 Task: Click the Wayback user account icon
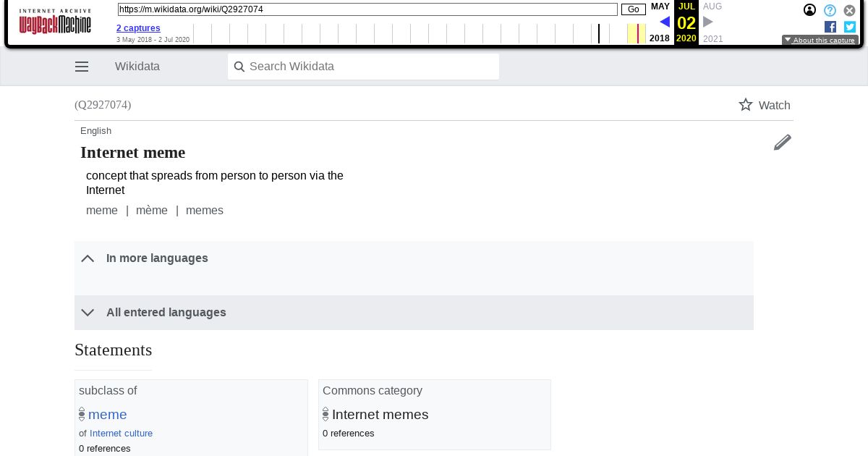tap(810, 10)
